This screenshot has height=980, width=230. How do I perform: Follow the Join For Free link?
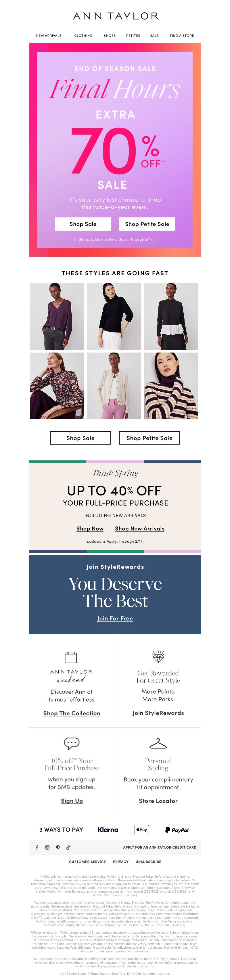click(115, 618)
